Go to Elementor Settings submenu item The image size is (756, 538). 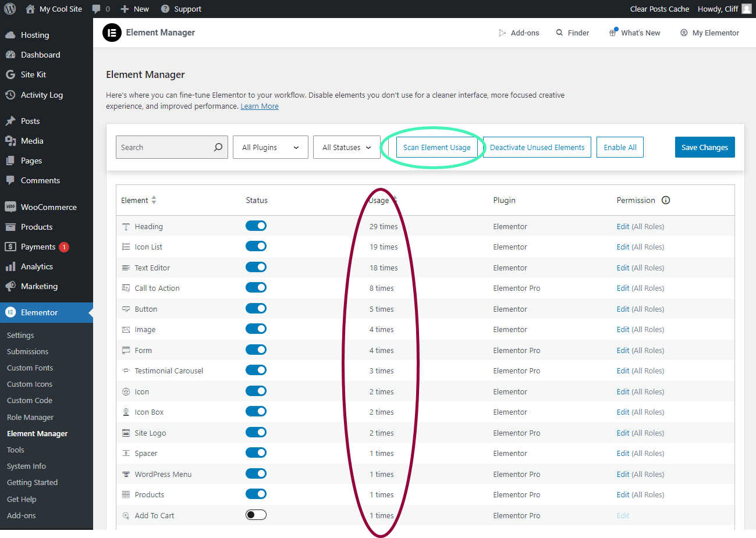click(20, 335)
